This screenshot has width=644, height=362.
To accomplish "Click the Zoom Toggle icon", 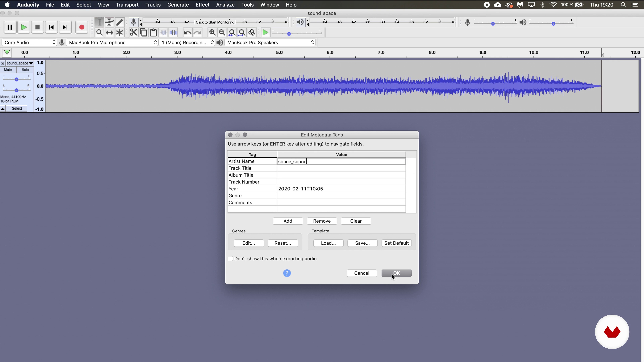I will [x=252, y=33].
